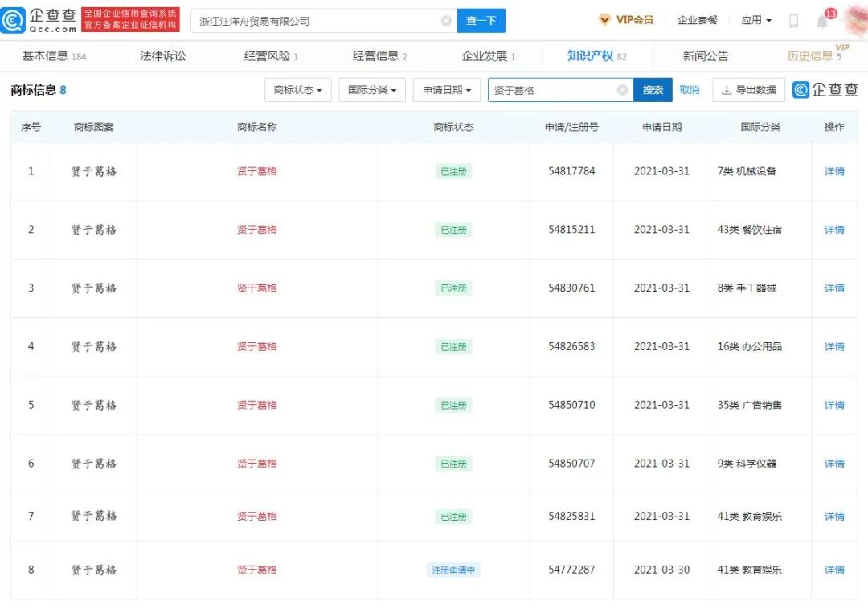Open the 商标状态 filter dropdown
The height and width of the screenshot is (609, 868).
tap(297, 90)
